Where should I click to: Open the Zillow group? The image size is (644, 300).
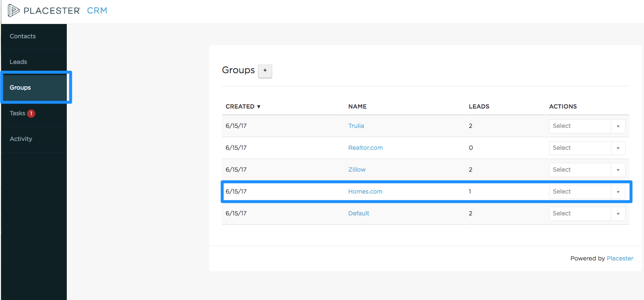[357, 170]
